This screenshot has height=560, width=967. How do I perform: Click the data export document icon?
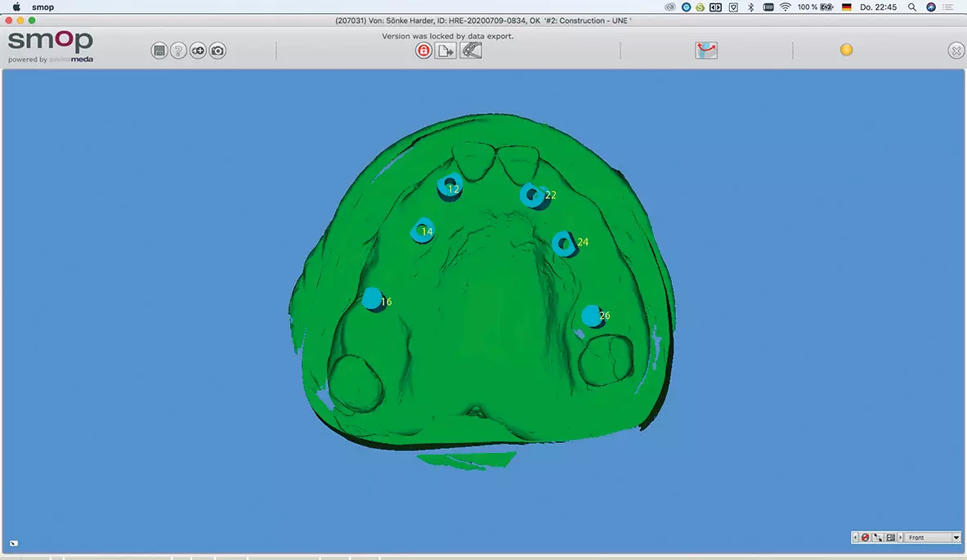445,51
